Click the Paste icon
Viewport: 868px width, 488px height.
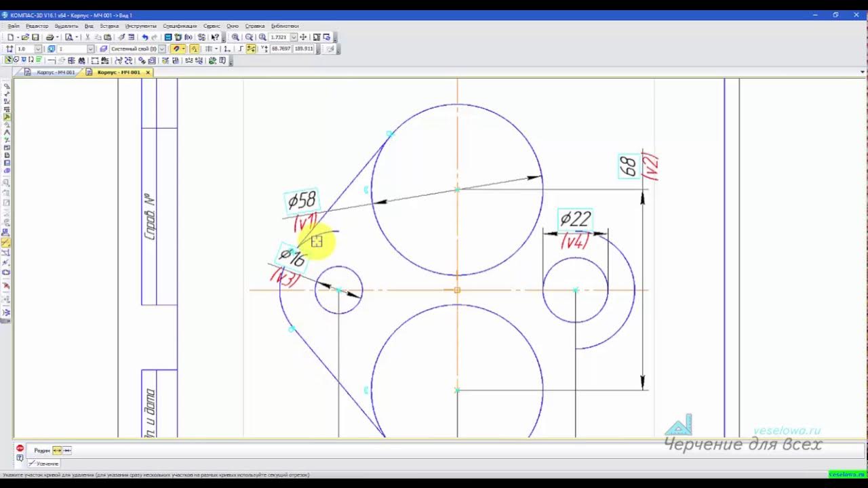[107, 37]
